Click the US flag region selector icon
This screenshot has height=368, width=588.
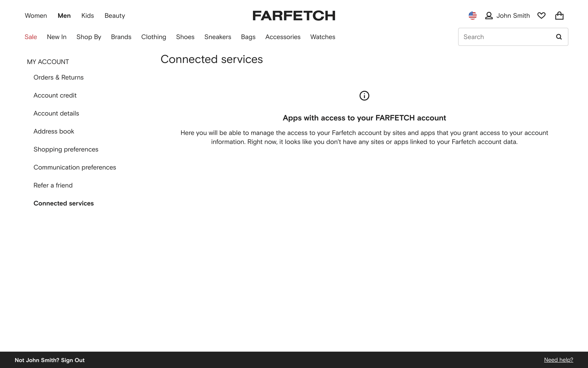[473, 16]
